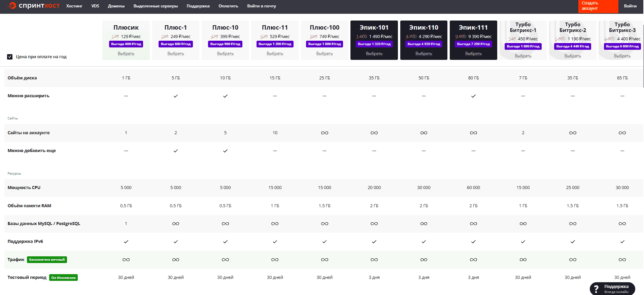Image resolution: width=644 pixels, height=295 pixels.
Task: Choose the Плюс-1 plan via Выбрать
Action: point(176,53)
